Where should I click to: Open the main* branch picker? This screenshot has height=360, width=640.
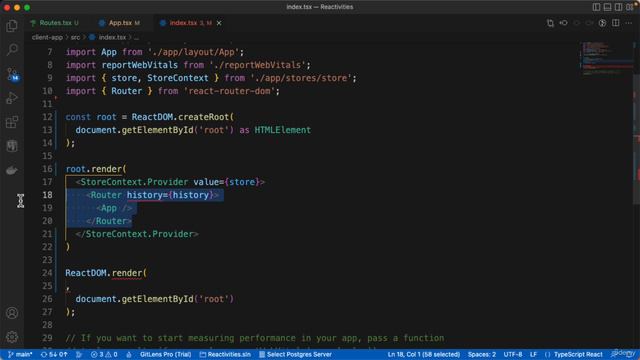(20, 354)
